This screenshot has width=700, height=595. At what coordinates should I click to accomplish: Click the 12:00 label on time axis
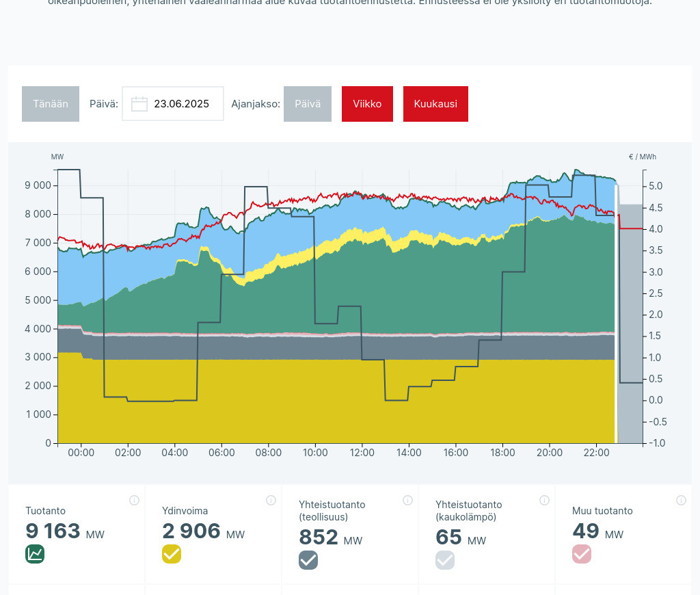pos(362,453)
